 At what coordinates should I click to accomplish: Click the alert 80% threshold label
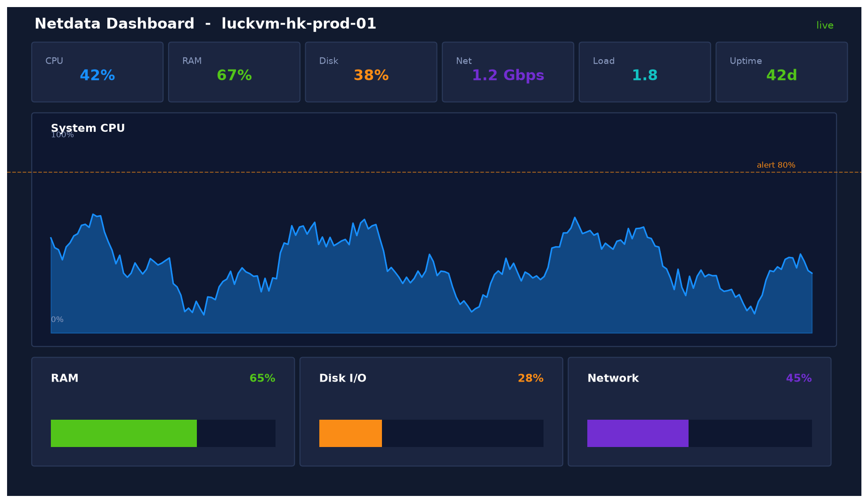point(776,165)
